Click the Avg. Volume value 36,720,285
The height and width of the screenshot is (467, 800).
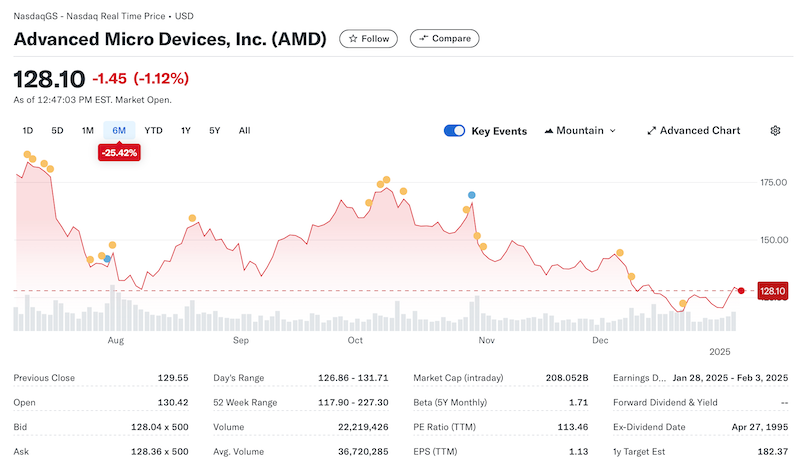click(x=363, y=451)
